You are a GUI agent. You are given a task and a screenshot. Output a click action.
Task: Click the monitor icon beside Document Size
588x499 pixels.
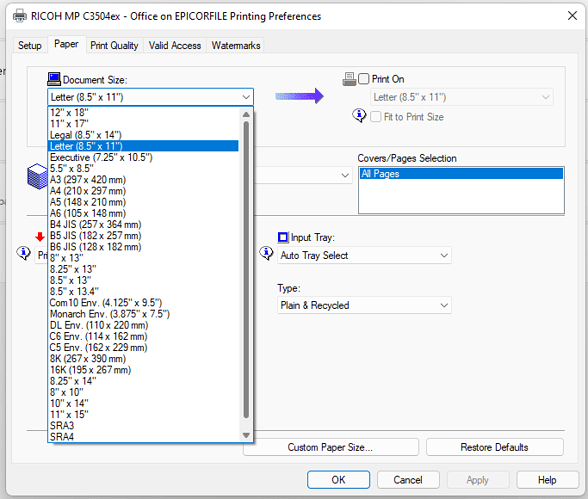point(54,79)
